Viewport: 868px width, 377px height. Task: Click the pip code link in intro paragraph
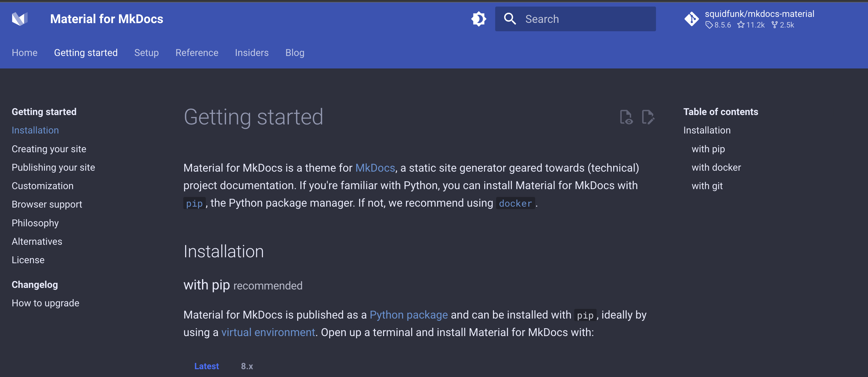[195, 203]
